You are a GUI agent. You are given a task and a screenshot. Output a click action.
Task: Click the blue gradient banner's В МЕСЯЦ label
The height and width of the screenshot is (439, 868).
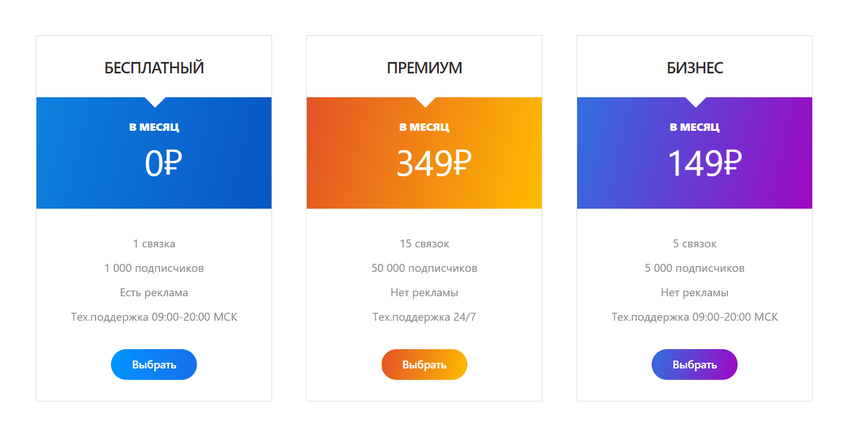pyautogui.click(x=154, y=127)
